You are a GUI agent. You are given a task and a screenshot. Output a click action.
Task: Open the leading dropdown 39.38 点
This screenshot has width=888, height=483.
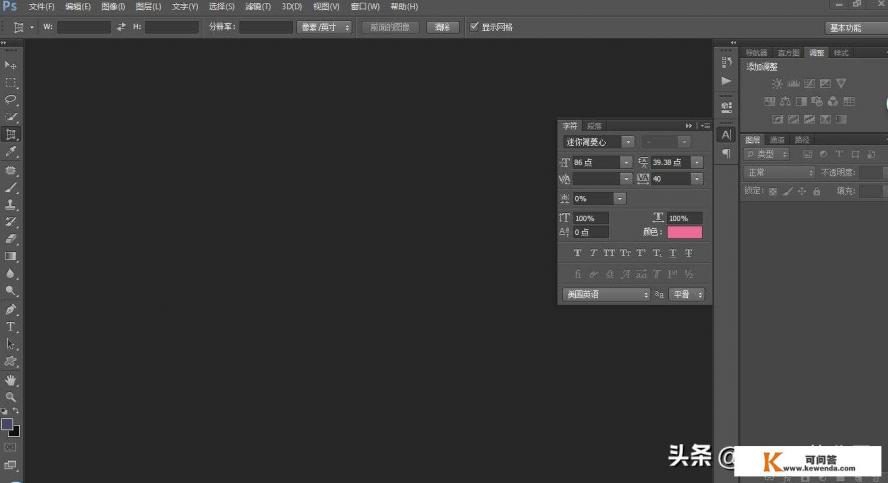pyautogui.click(x=697, y=163)
